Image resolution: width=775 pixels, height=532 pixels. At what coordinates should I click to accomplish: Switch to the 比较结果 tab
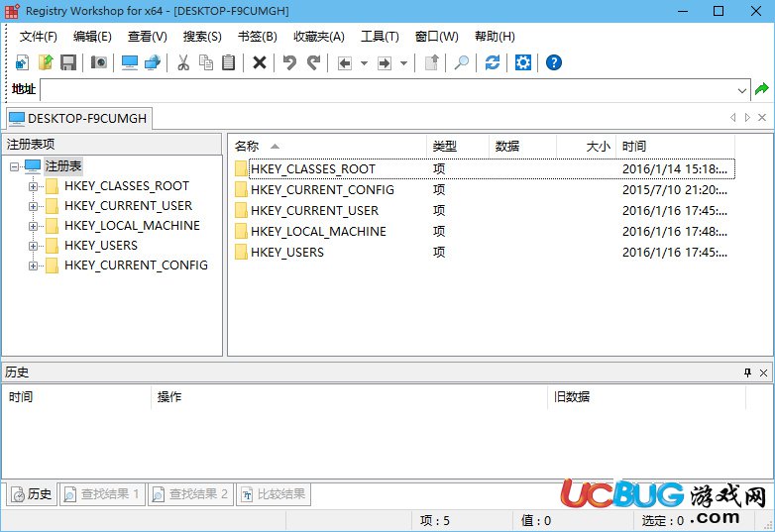tap(274, 494)
